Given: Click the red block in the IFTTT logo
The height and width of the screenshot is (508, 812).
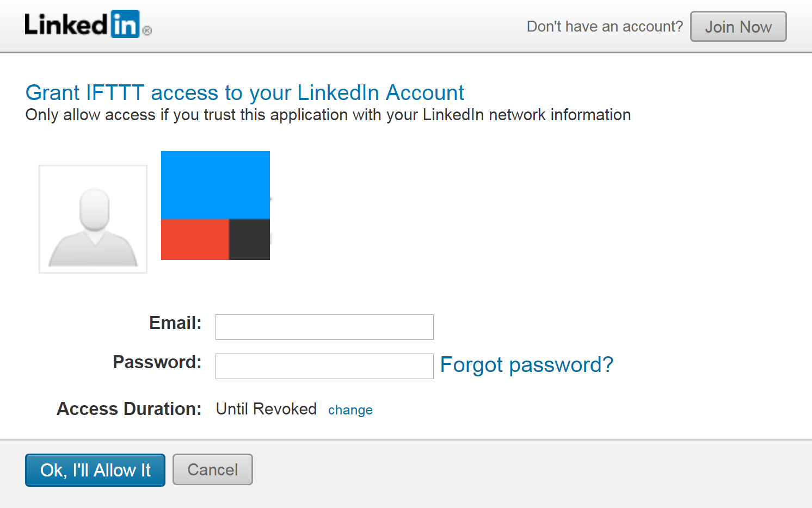Looking at the screenshot, I should point(195,239).
